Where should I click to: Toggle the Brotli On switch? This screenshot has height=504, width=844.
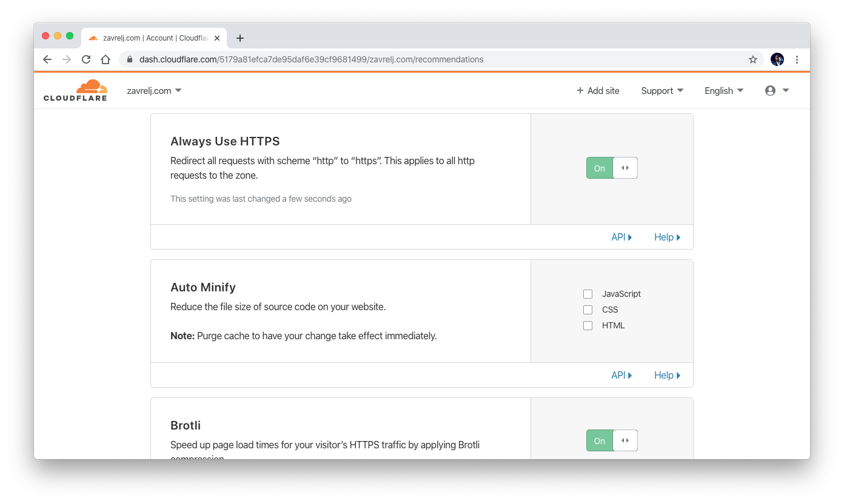[612, 440]
